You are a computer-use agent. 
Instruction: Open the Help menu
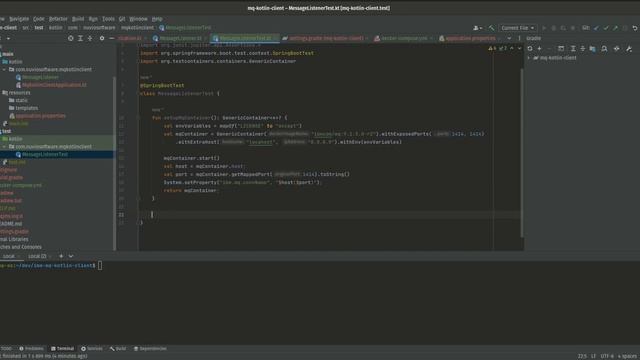[x=157, y=19]
